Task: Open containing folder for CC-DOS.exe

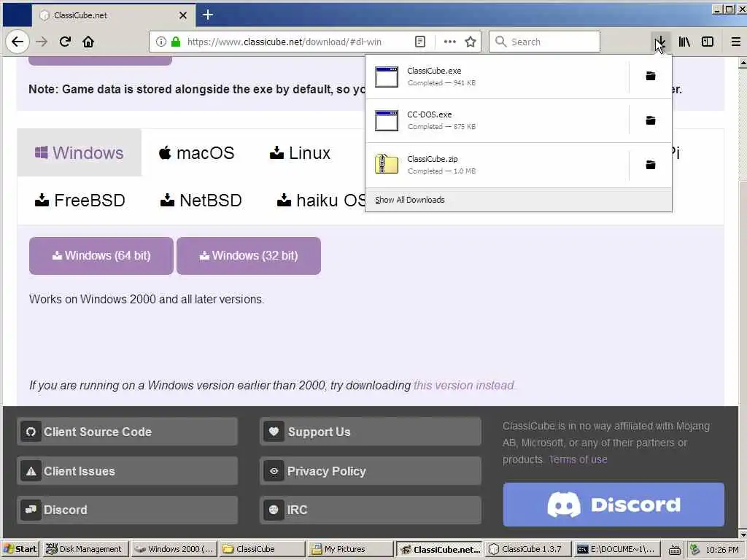Action: tap(650, 120)
